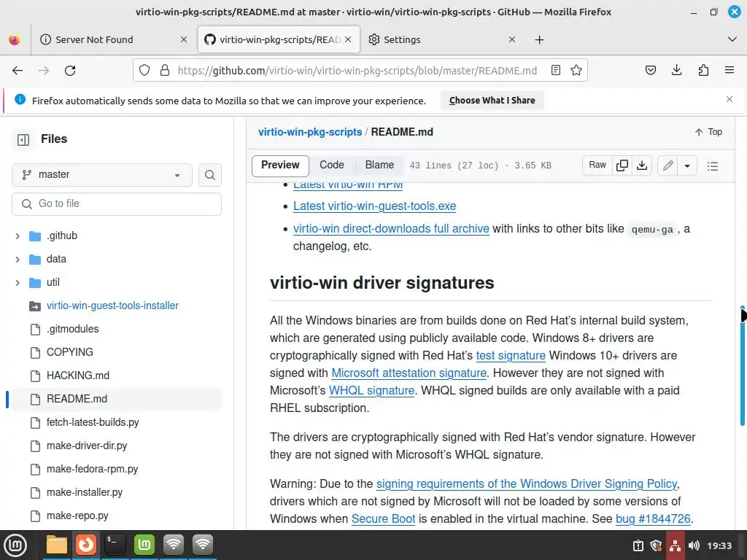Switch to the Code view tab
Image resolution: width=747 pixels, height=560 pixels.
332,166
